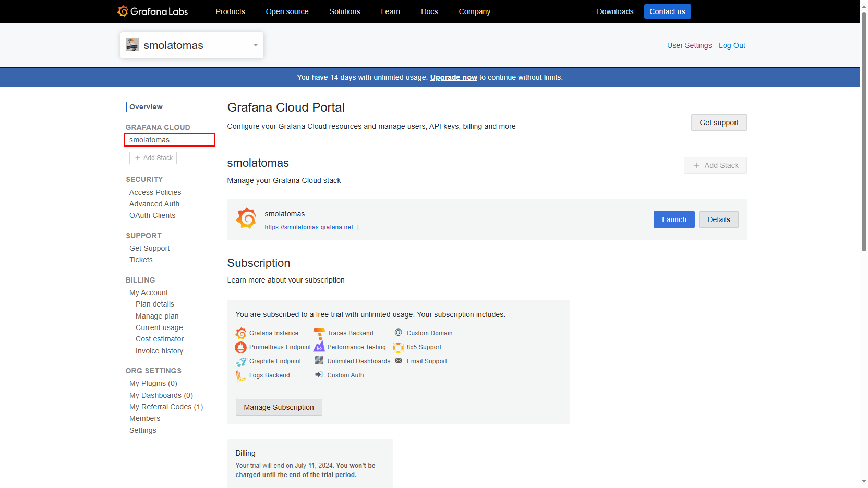Click the Manage Subscription button
868x488 pixels.
(x=279, y=407)
